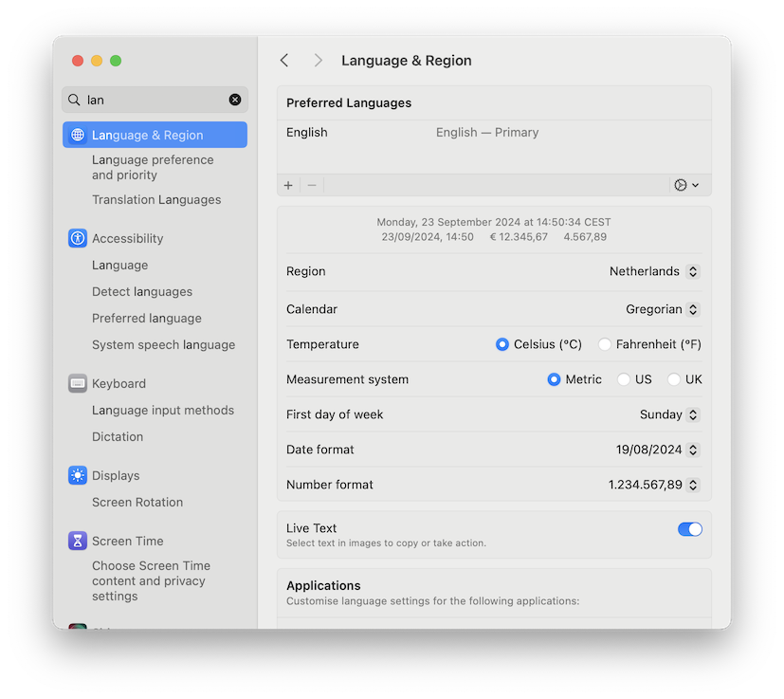This screenshot has width=784, height=699.
Task: Select Language & Region in sidebar
Action: [x=155, y=135]
